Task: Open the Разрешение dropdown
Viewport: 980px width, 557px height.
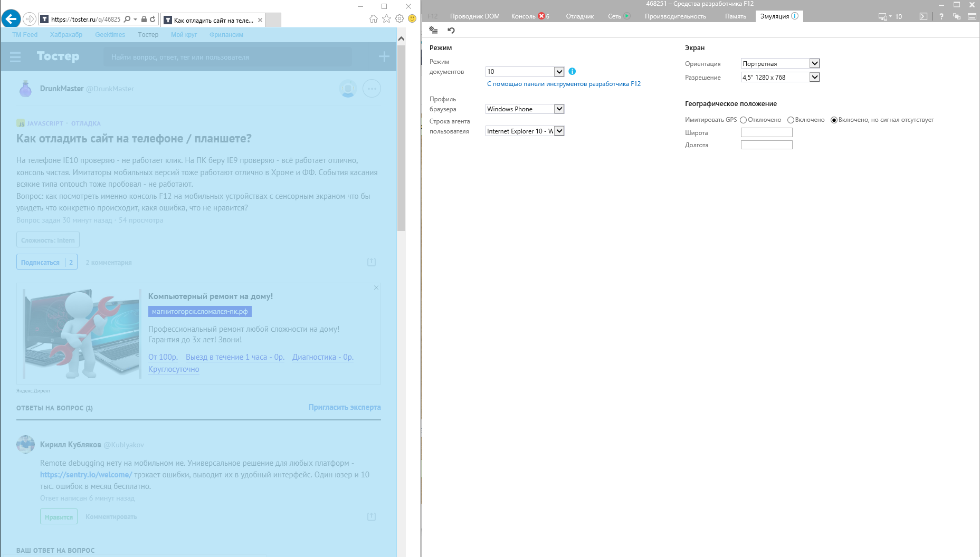Action: tap(780, 77)
